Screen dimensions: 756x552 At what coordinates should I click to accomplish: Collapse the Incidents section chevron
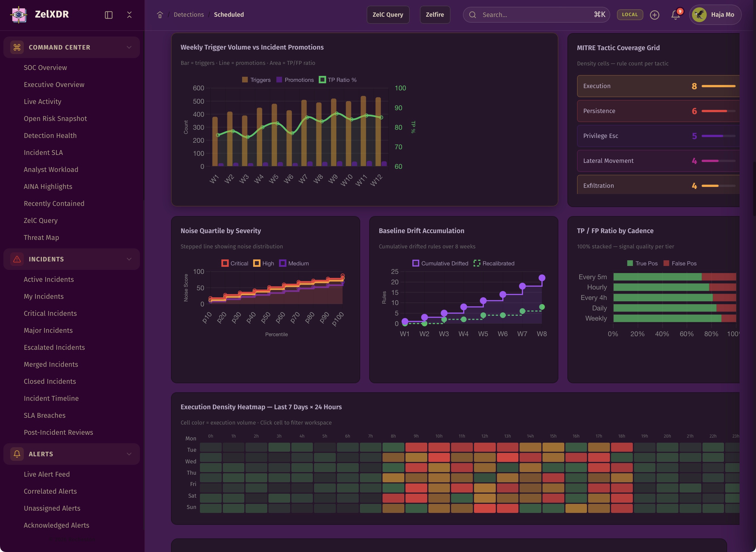pyautogui.click(x=129, y=259)
